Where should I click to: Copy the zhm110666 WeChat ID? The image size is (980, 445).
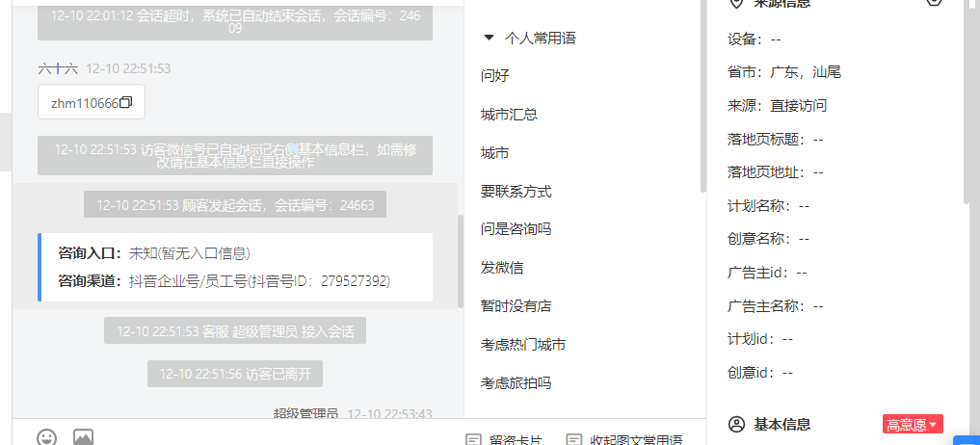tap(125, 102)
